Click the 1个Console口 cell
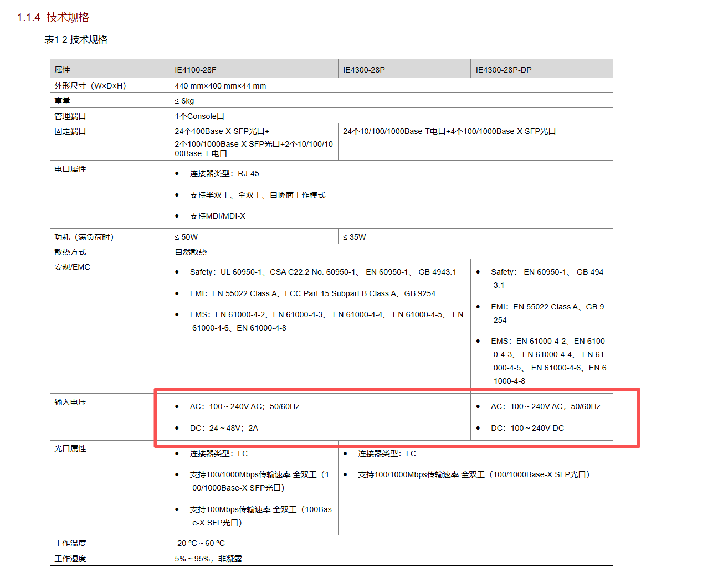The height and width of the screenshot is (583, 728). click(x=199, y=116)
